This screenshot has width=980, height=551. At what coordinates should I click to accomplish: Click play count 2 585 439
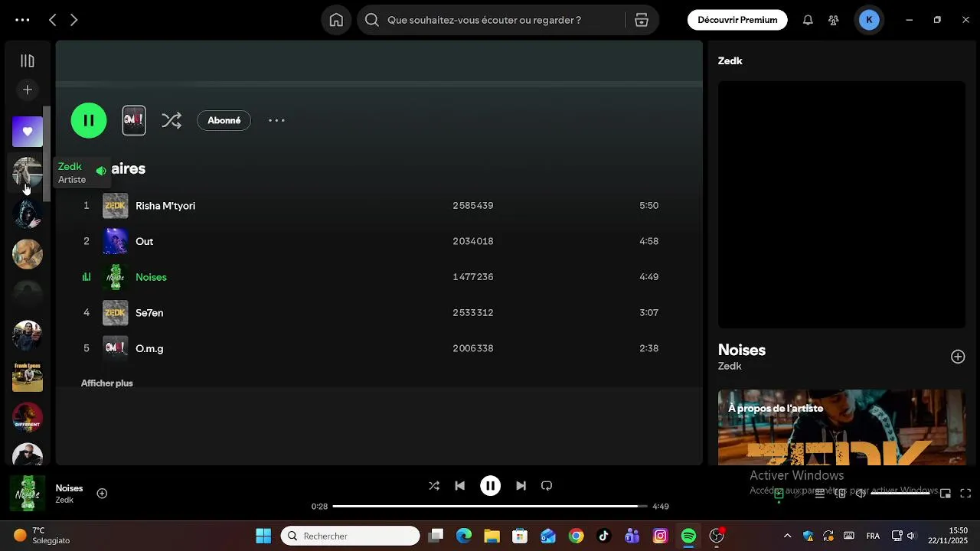(473, 206)
